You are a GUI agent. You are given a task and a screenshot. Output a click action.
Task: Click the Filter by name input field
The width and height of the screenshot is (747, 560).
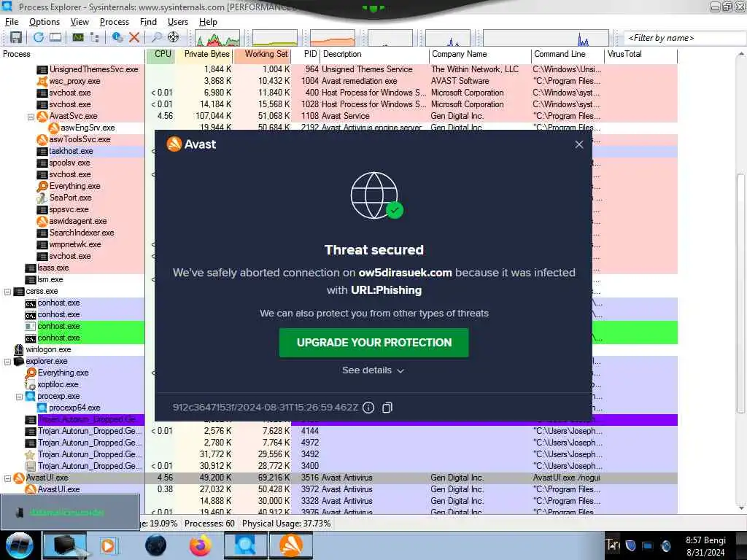click(685, 38)
